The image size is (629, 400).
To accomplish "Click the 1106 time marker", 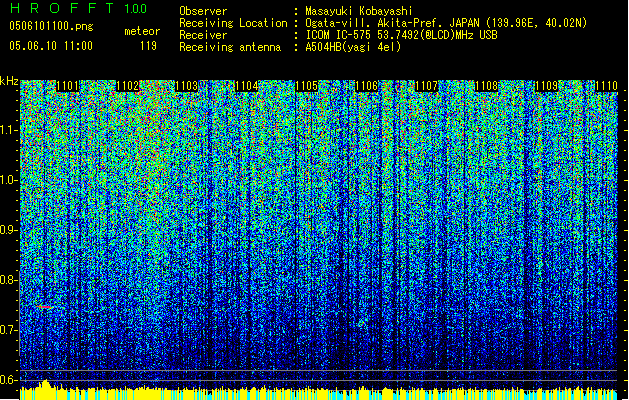I will pos(367,86).
